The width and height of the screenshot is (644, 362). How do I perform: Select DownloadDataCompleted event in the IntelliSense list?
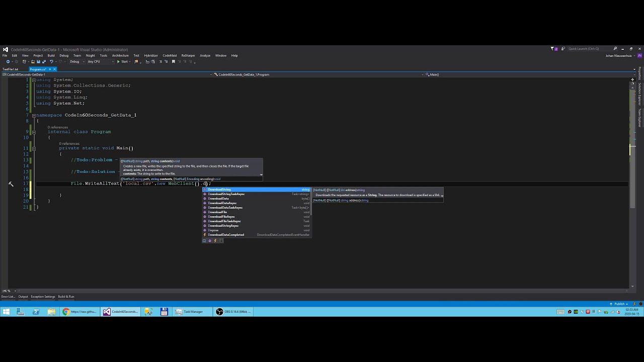click(257, 235)
